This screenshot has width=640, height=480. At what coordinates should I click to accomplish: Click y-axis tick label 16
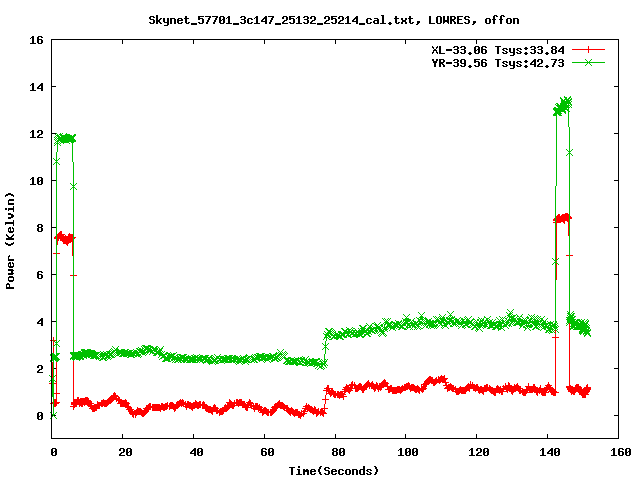pos(36,40)
